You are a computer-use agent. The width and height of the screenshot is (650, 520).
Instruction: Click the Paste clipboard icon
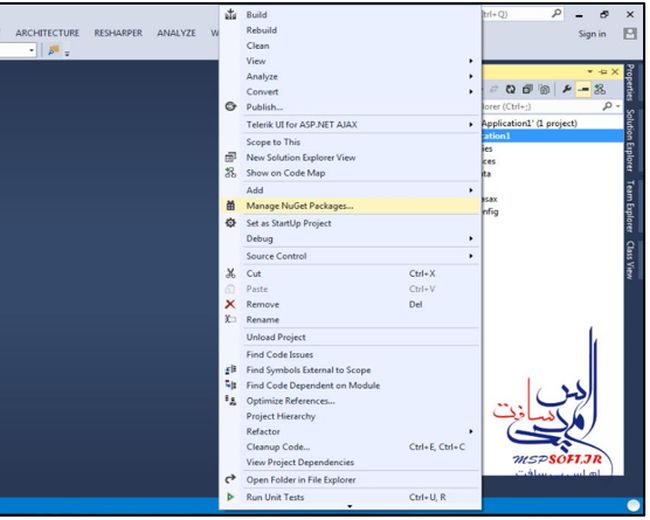pos(230,289)
